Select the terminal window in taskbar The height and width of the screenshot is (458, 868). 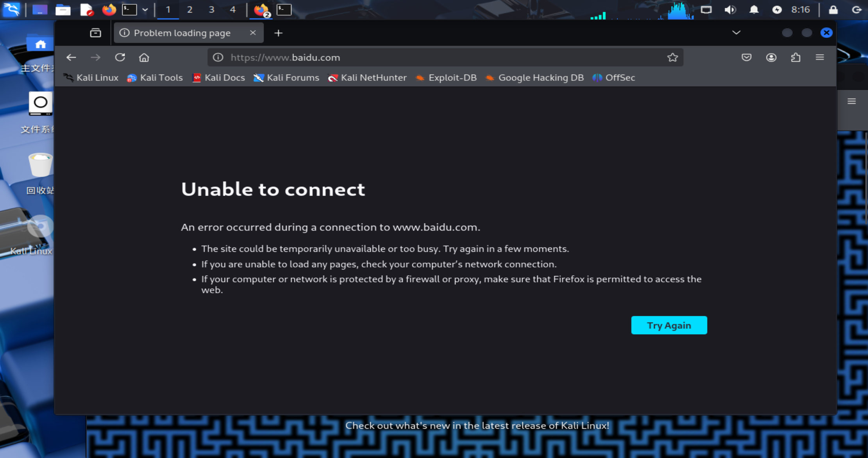[284, 9]
